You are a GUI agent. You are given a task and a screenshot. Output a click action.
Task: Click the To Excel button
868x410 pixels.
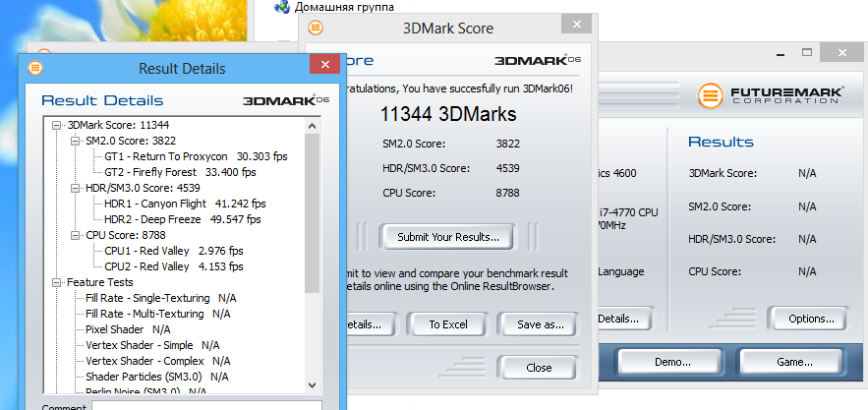(x=448, y=324)
